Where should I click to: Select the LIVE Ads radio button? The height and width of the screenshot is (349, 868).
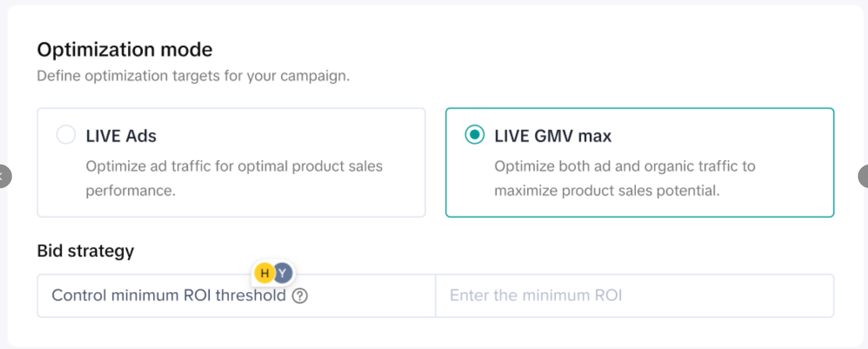point(66,135)
